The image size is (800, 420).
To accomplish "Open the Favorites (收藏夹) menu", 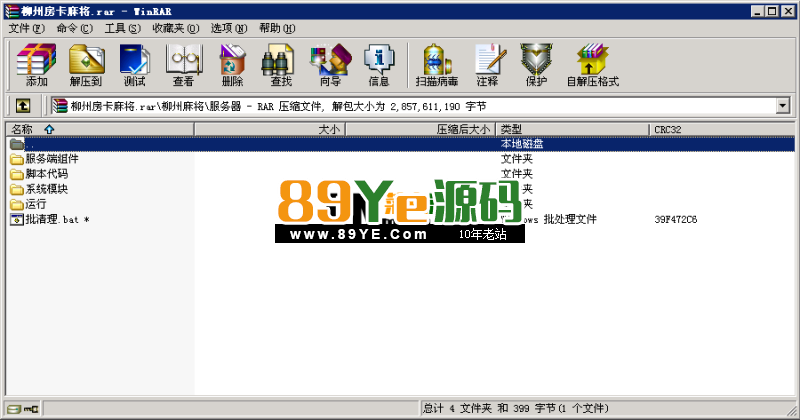I will [176, 28].
